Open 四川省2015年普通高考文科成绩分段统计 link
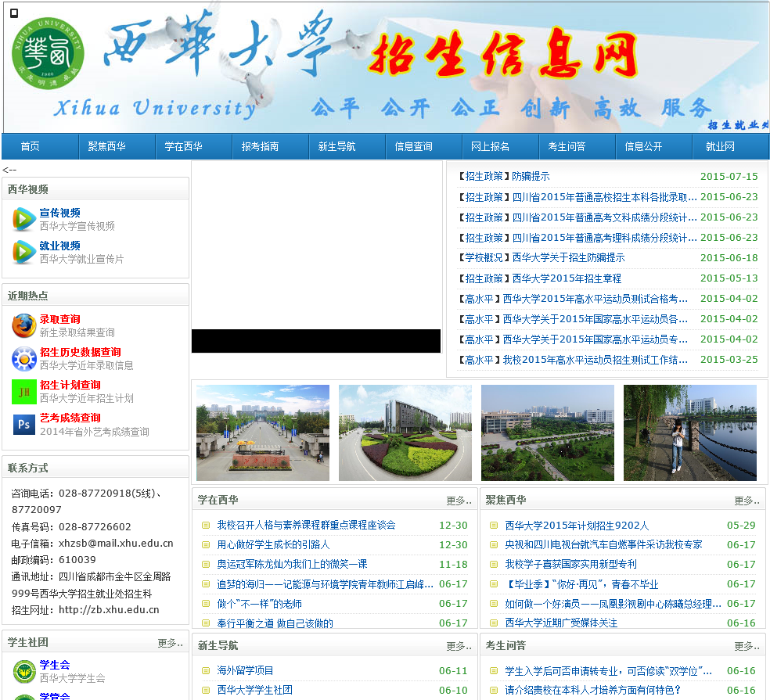Image resolution: width=770 pixels, height=700 pixels. pyautogui.click(x=605, y=217)
